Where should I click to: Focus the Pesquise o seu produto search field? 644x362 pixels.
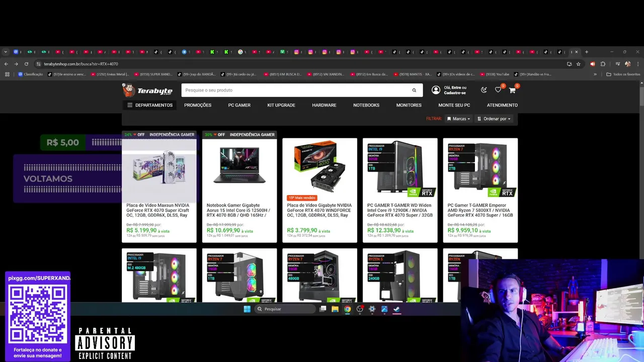(296, 90)
